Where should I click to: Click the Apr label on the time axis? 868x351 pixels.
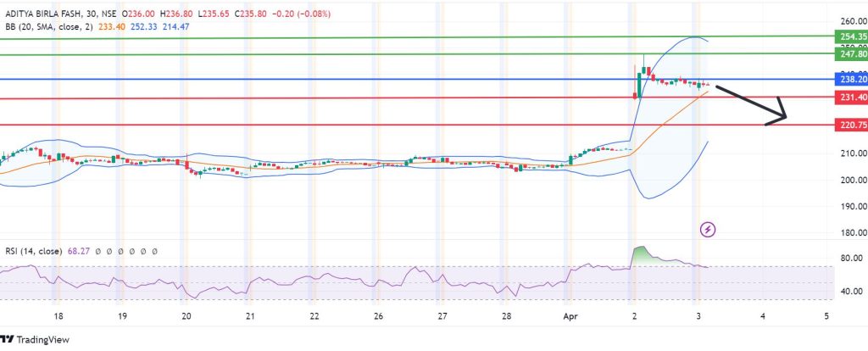click(x=569, y=316)
